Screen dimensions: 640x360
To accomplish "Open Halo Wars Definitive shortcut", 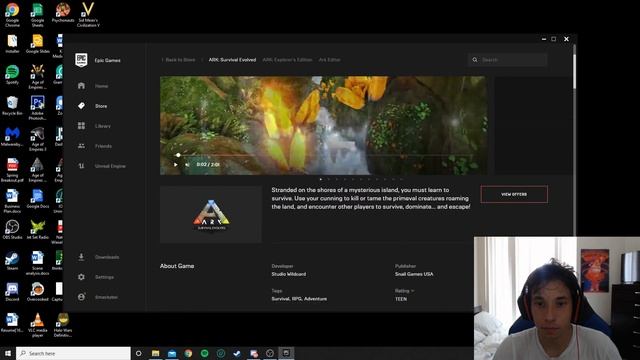I will 63,325.
